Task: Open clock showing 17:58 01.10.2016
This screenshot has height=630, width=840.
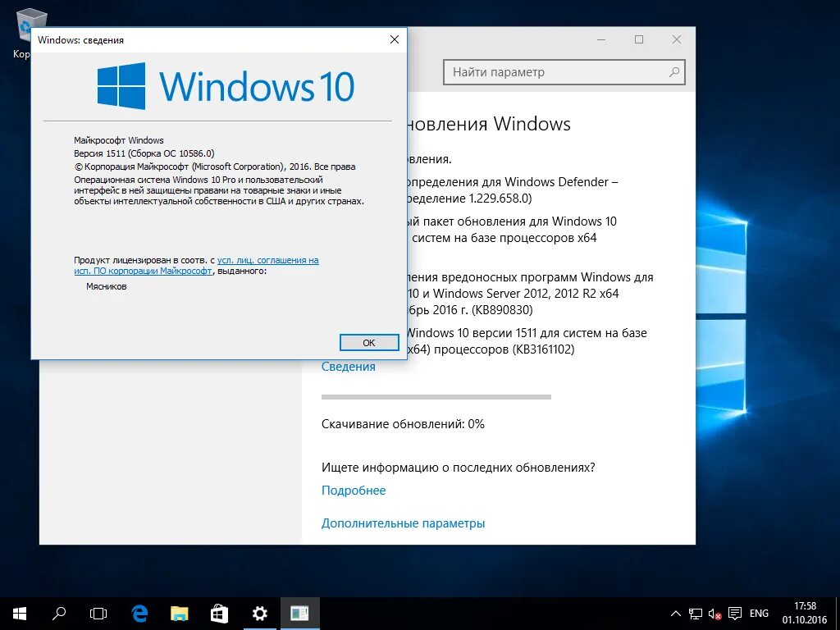Action: tap(804, 614)
